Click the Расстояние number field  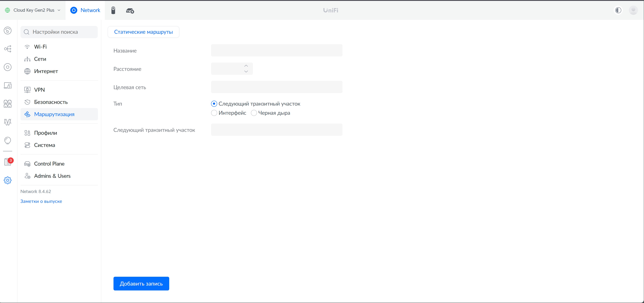232,69
